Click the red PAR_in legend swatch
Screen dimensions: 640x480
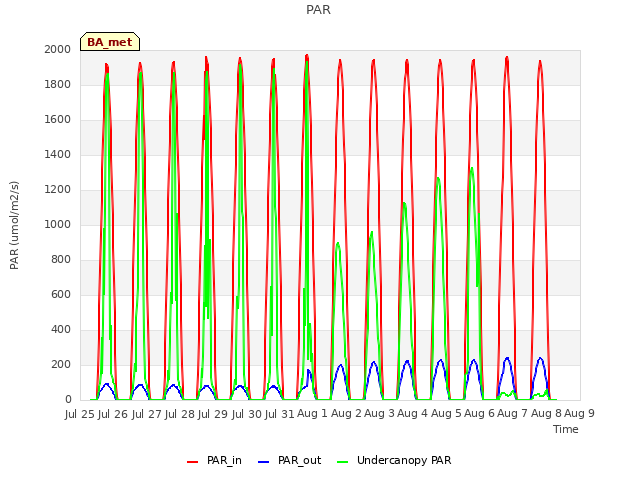pos(192,462)
